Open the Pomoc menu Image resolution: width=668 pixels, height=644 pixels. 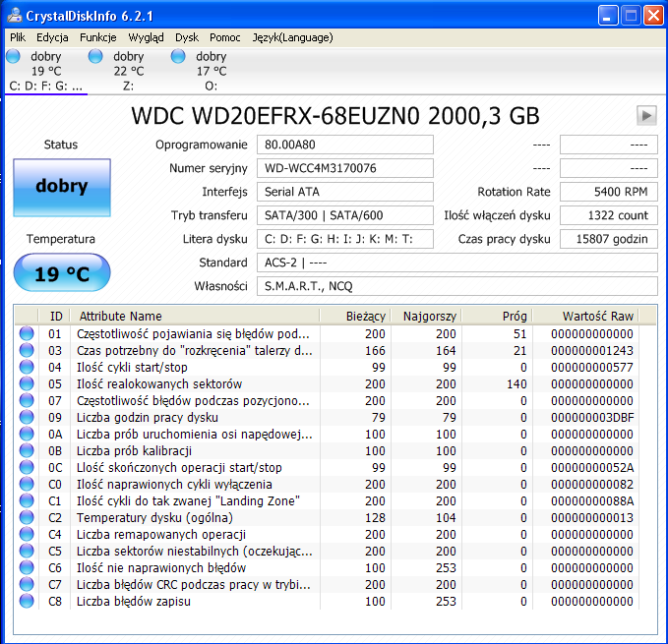point(225,37)
